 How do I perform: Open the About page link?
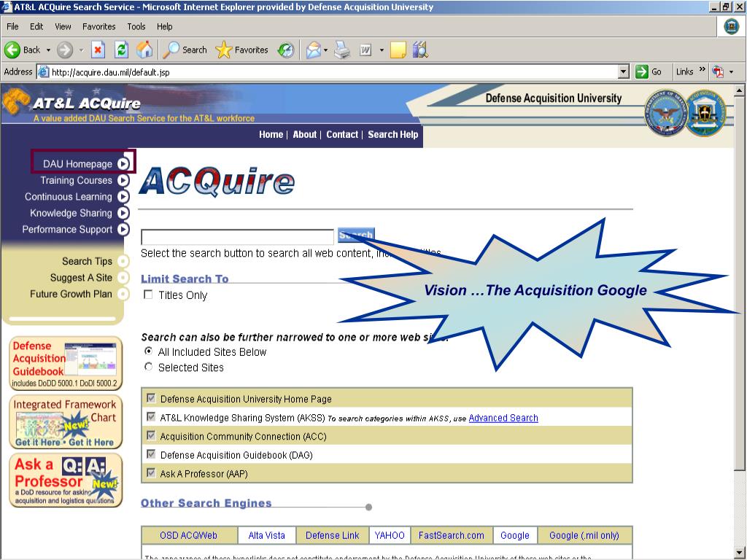point(305,135)
